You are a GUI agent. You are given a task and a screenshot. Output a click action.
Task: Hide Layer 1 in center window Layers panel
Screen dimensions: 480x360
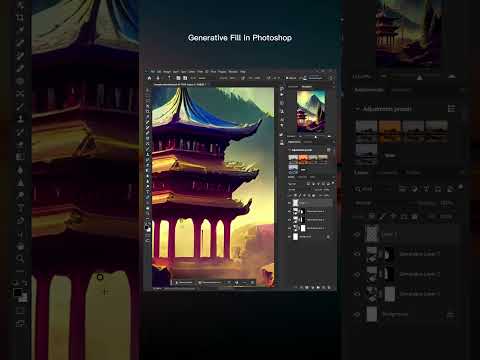(289, 203)
